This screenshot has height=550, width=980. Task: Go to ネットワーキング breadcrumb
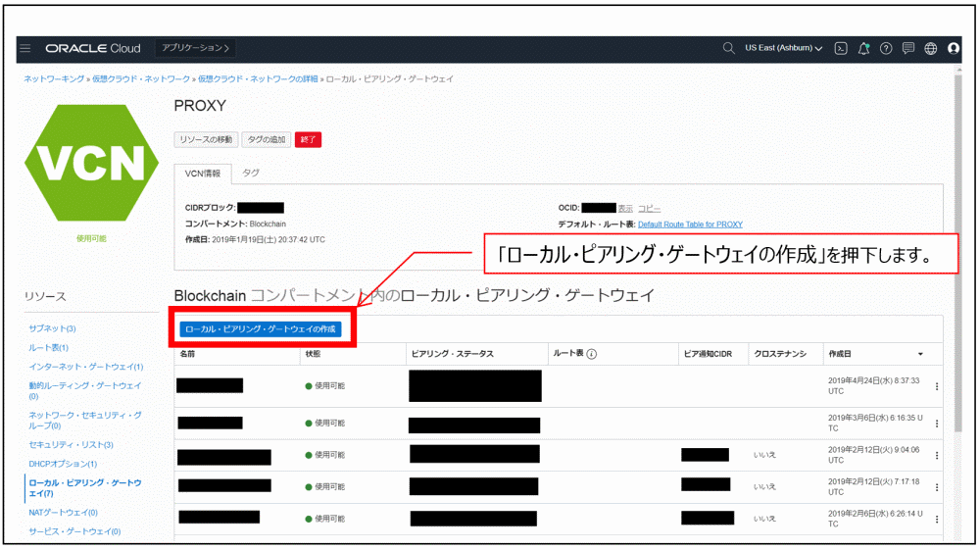tap(54, 78)
